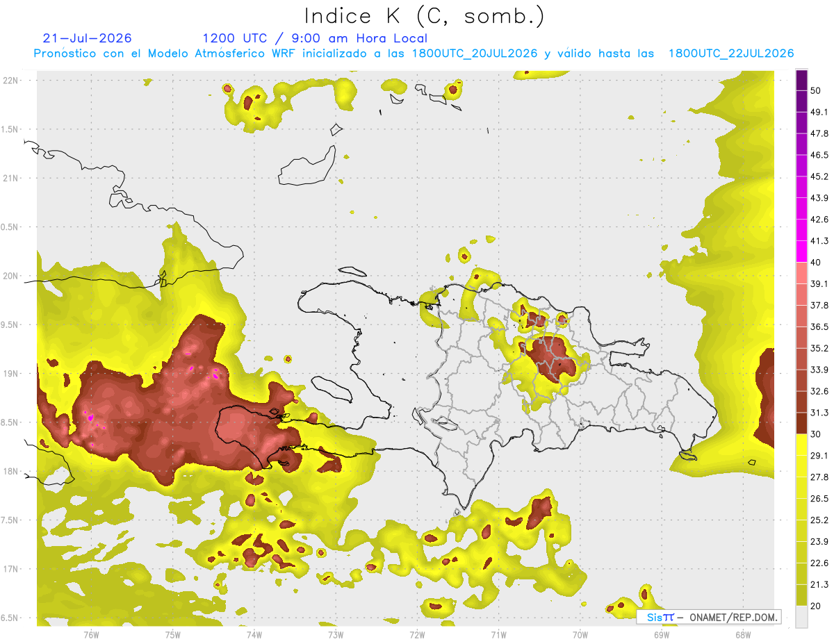Image resolution: width=834 pixels, height=644 pixels.
Task: Click the '19N' latitude label
Action: tap(11, 373)
